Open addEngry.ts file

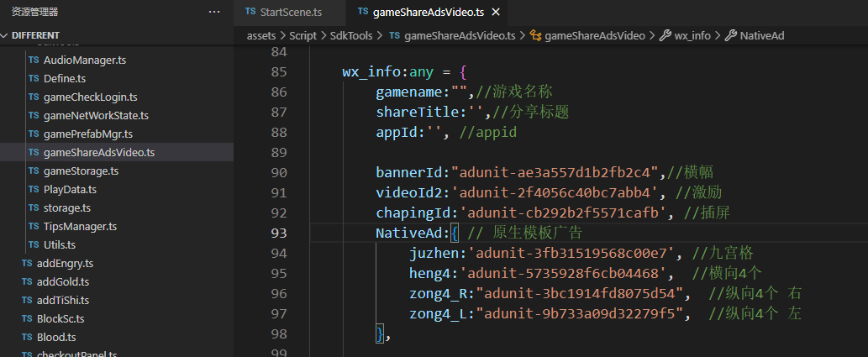pos(65,264)
